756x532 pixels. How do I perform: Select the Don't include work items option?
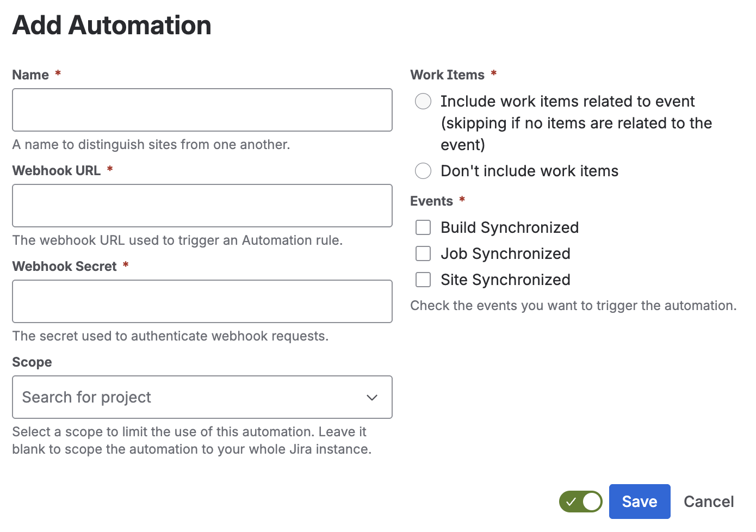(x=423, y=171)
